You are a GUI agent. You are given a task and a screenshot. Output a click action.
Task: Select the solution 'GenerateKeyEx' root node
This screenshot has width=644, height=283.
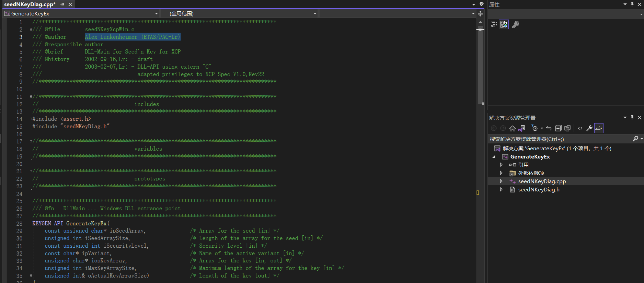coord(557,149)
